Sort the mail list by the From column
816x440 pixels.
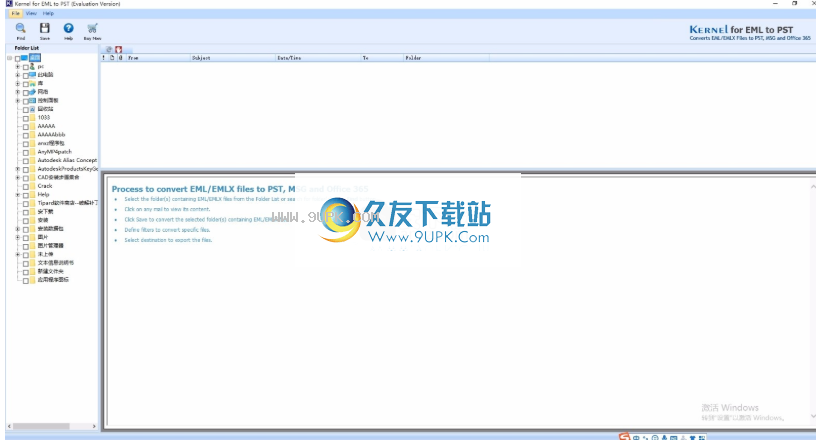tap(158, 58)
